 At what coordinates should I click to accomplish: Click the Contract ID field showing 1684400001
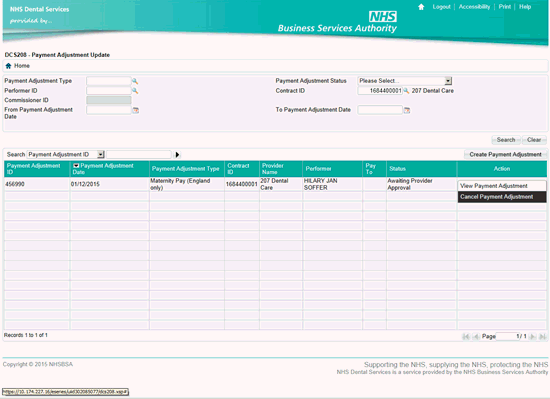[x=380, y=90]
